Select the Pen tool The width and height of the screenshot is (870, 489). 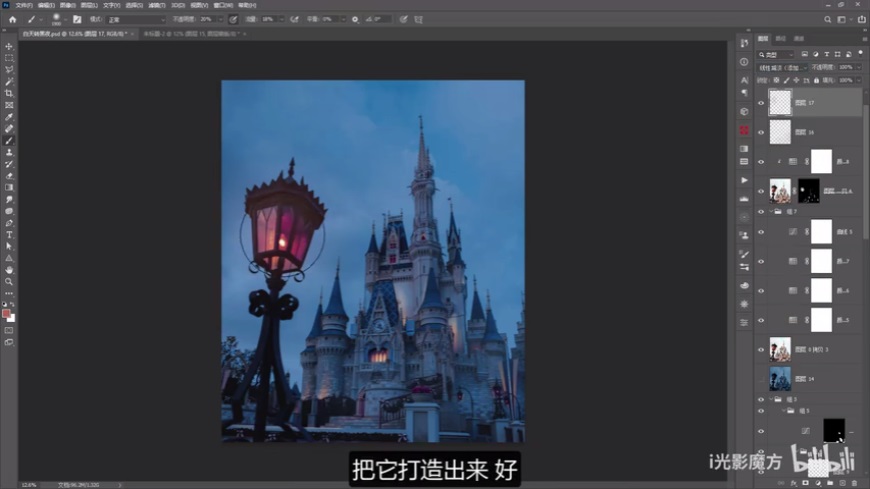click(9, 223)
